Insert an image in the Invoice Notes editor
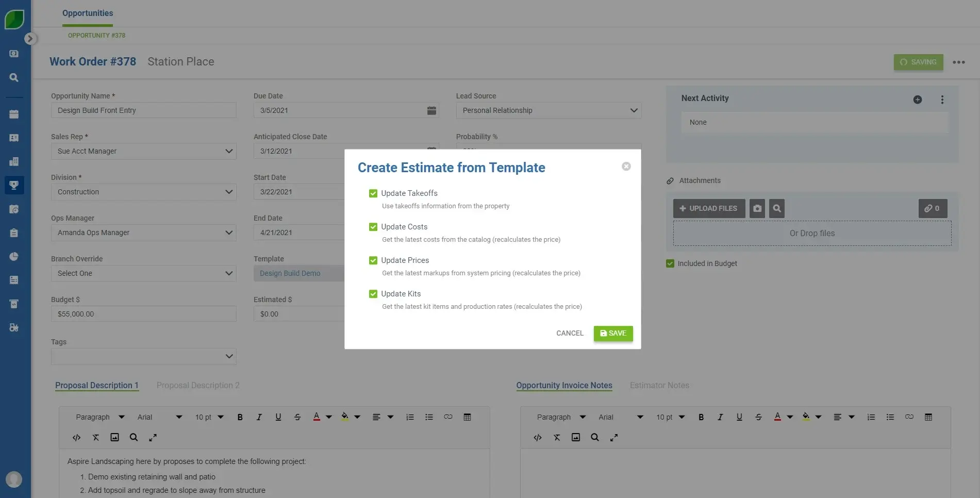This screenshot has height=498, width=980. [575, 437]
